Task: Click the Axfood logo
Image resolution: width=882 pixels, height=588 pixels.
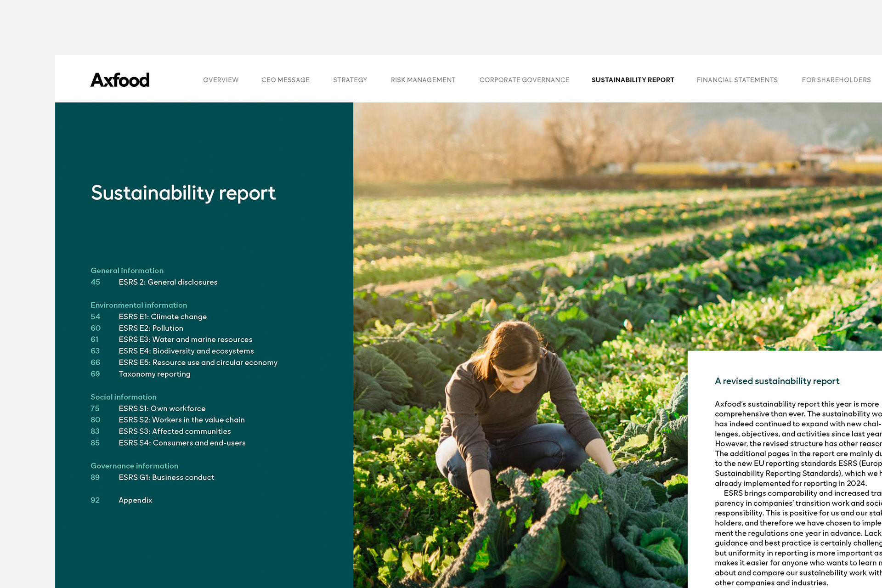Action: (x=120, y=80)
